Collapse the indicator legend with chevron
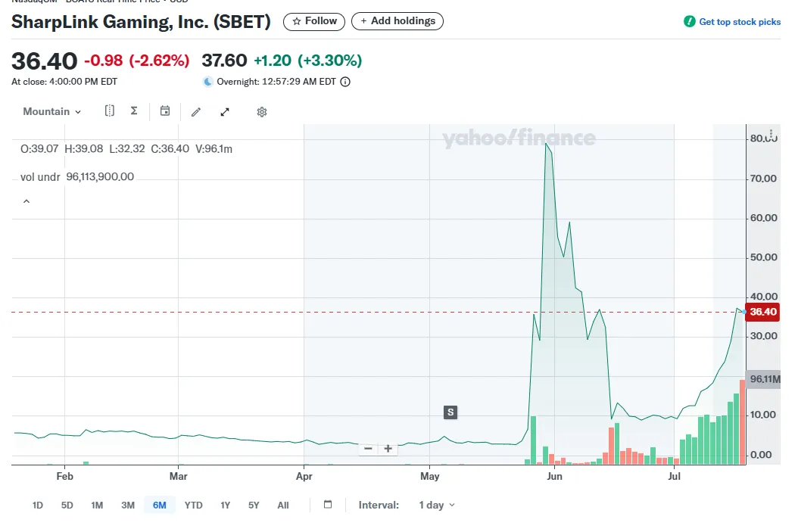The image size is (798, 532). pyautogui.click(x=26, y=202)
